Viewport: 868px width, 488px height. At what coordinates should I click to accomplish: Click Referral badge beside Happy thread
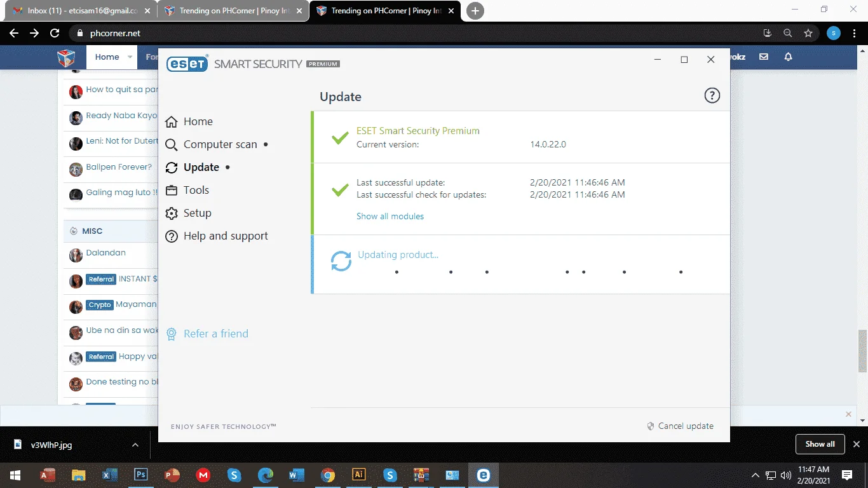(x=101, y=356)
